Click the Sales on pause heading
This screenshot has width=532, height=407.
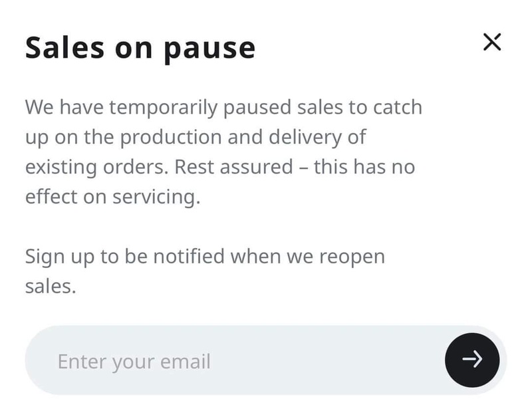point(140,49)
